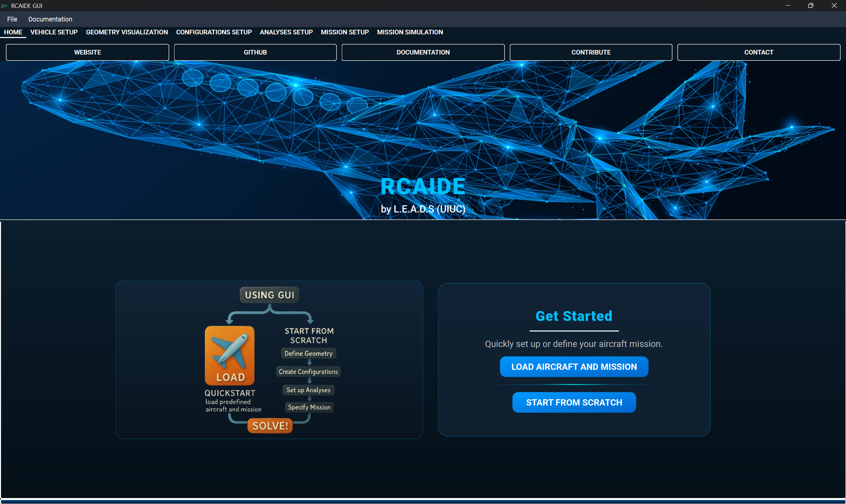Open the MISSION SETUP tab
The width and height of the screenshot is (846, 504).
click(345, 32)
